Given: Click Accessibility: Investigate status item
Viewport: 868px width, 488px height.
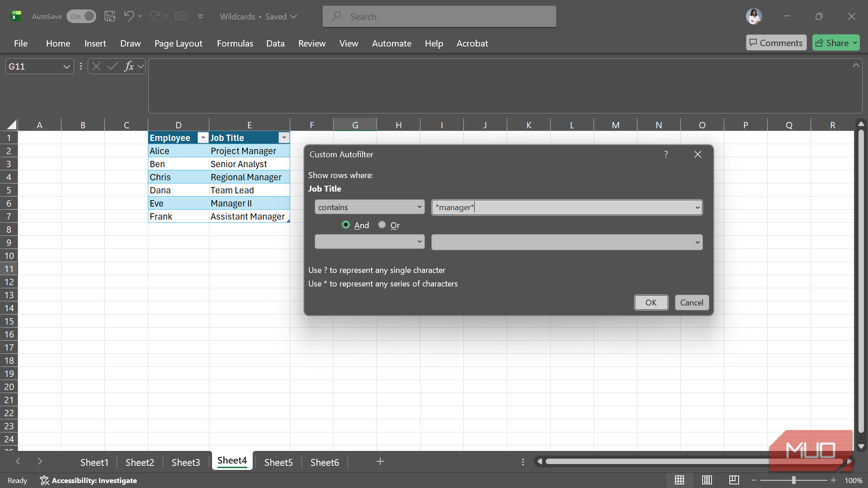Looking at the screenshot, I should (x=88, y=480).
